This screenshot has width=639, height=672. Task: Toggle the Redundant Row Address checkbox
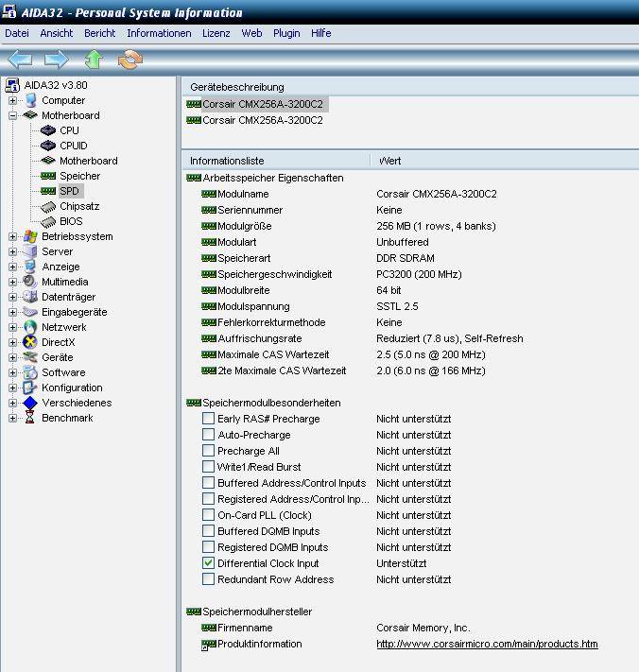pyautogui.click(x=208, y=579)
